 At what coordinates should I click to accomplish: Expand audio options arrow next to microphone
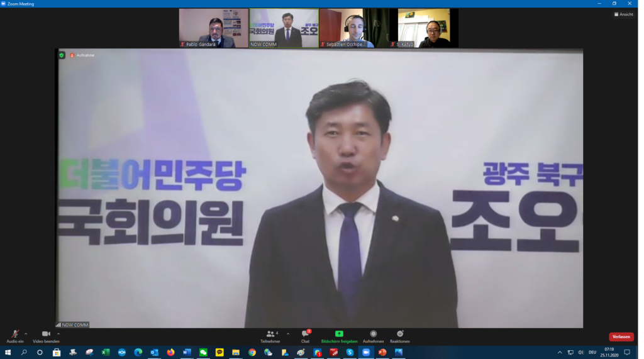point(26,334)
